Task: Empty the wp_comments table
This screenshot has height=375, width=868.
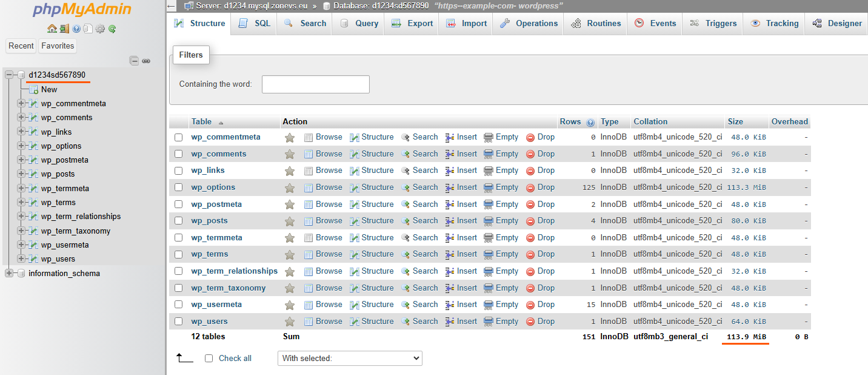Action: pyautogui.click(x=507, y=154)
